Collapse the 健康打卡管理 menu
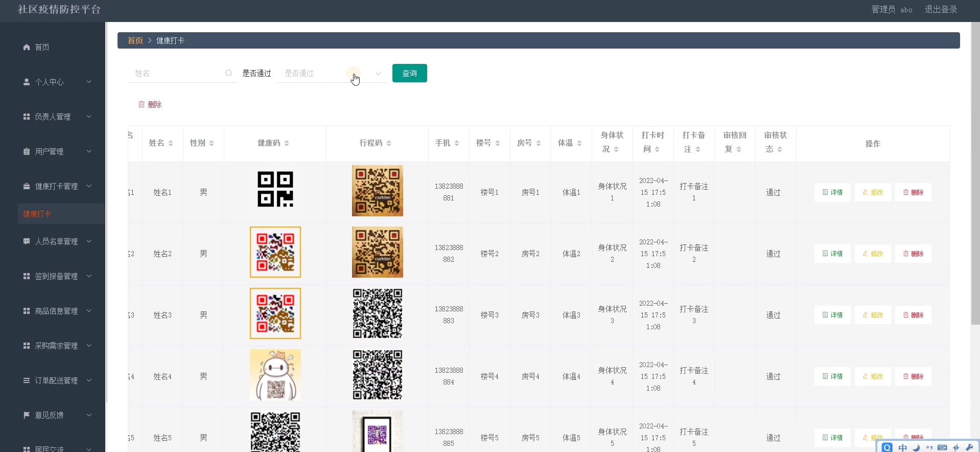This screenshot has width=980, height=452. (x=89, y=186)
